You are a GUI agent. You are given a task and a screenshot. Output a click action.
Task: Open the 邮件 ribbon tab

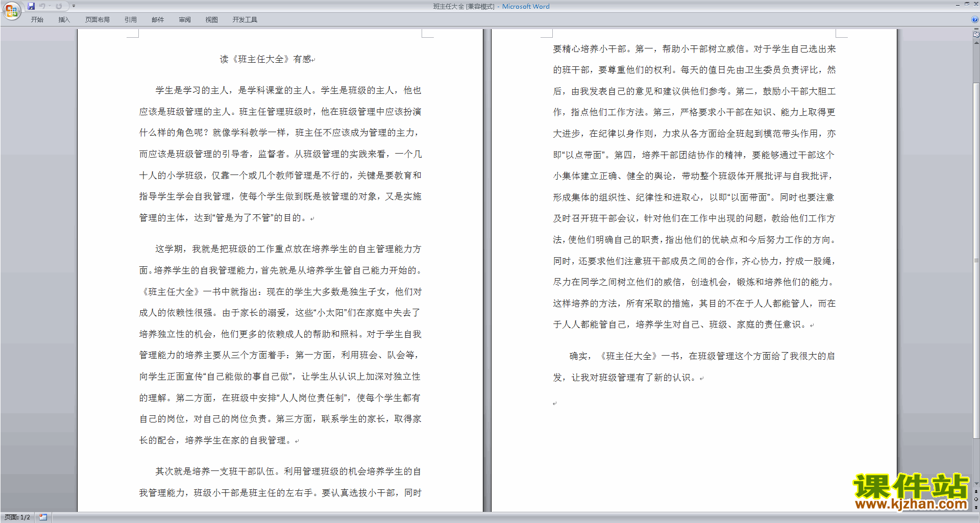coord(158,19)
